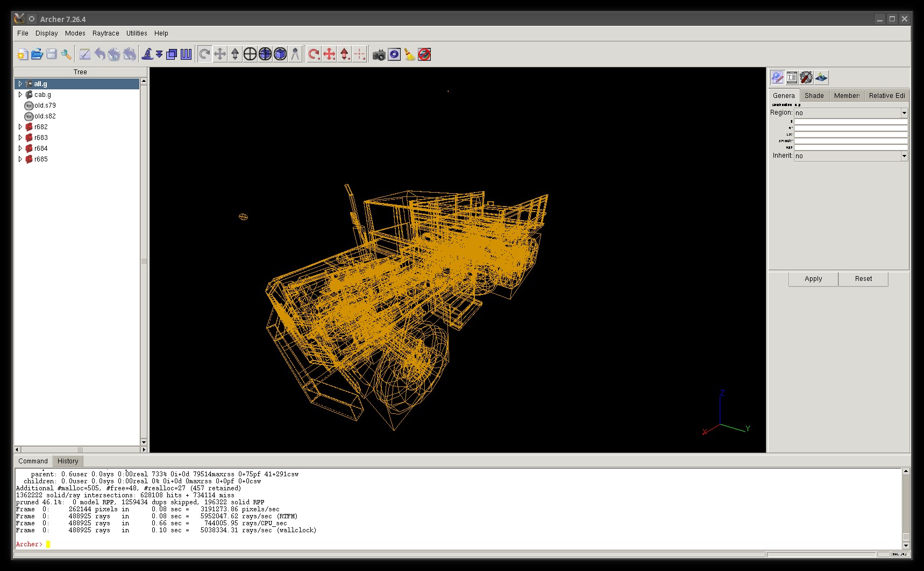This screenshot has height=571, width=924.
Task: Select the compass measure tool
Action: 295,54
